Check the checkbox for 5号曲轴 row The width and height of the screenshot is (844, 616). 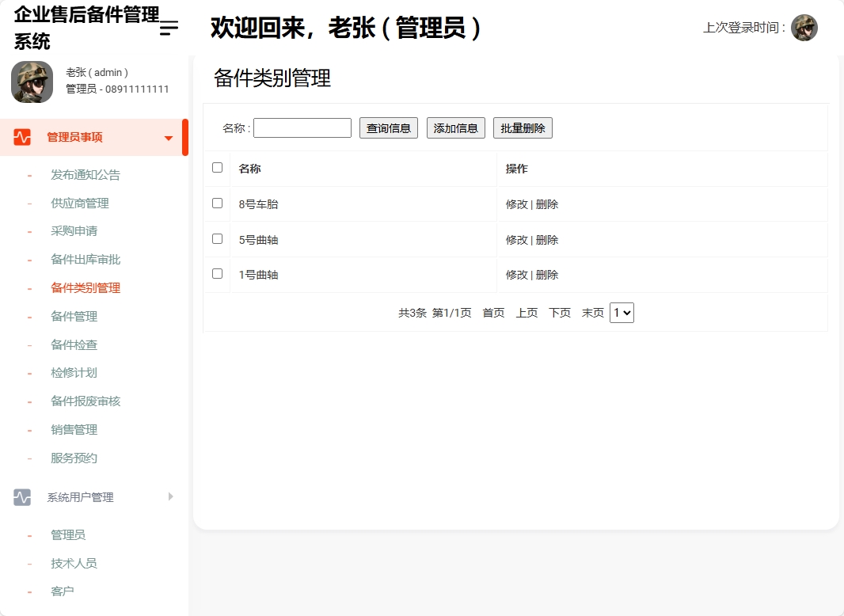pos(216,239)
